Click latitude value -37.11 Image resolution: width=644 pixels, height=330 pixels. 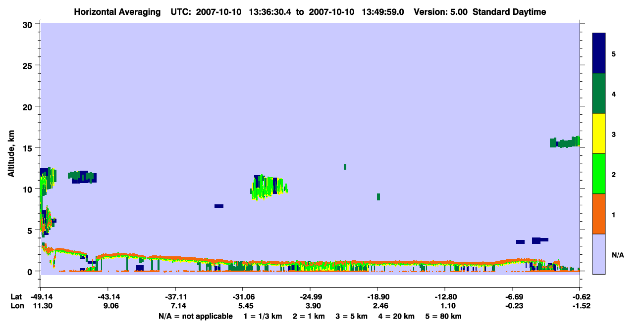175,297
